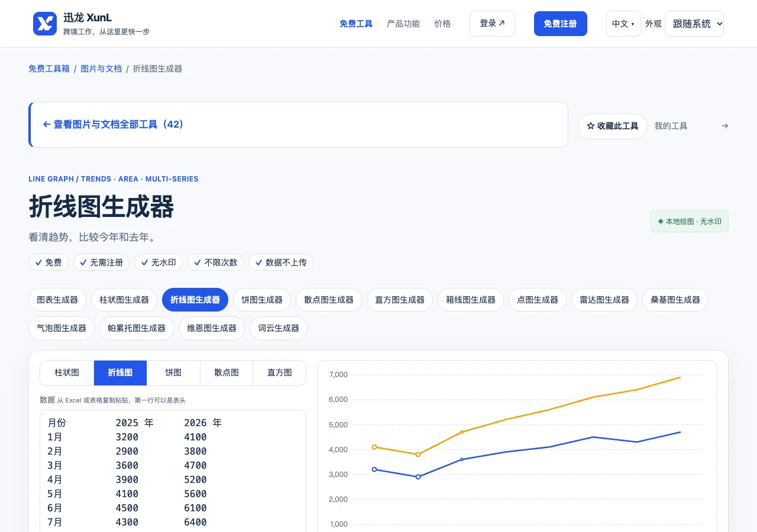Open the 中文 language dropdown
Screen dimensions: 757x532
click(x=623, y=24)
